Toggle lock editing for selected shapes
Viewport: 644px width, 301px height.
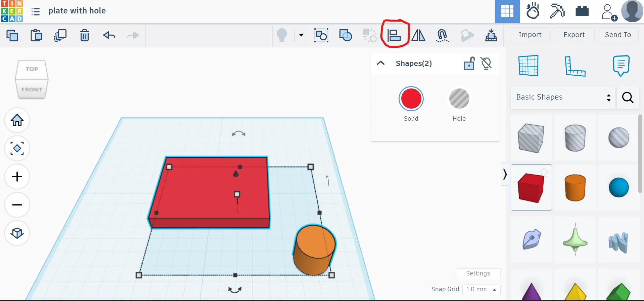[x=469, y=63]
